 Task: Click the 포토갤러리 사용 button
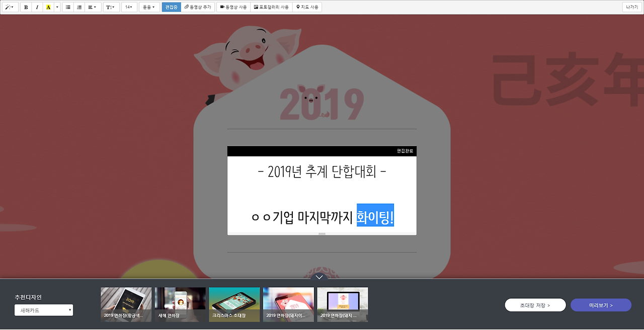click(x=271, y=7)
